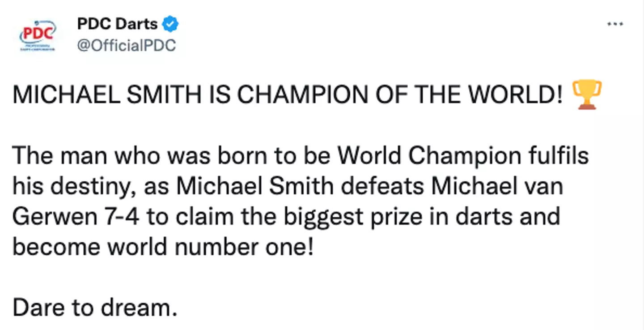Screen dimensions: 644x330
Task: Click the words "in darts and"
Action: pyautogui.click(x=483, y=217)
